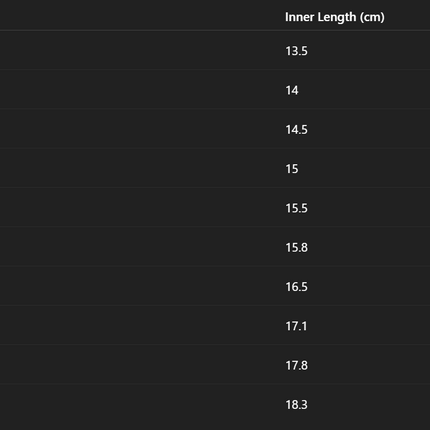This screenshot has height=430, width=430.
Task: Click the Inner Length (cm) column header
Action: click(x=335, y=17)
